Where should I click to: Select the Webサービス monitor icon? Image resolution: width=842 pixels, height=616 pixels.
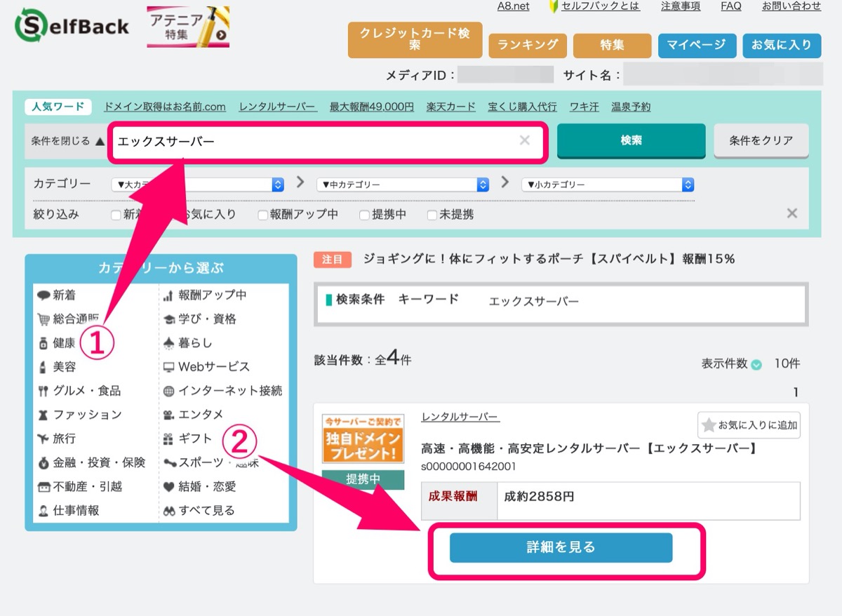(x=168, y=367)
